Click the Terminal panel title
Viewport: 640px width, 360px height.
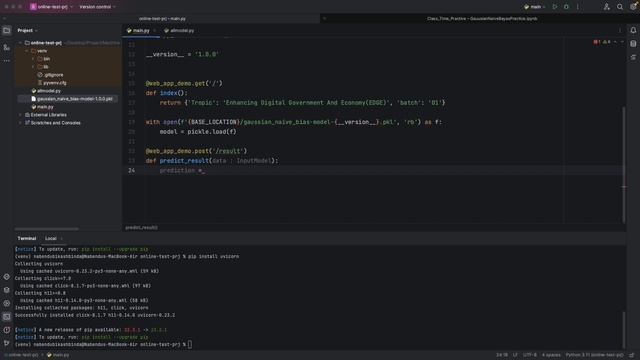[27, 238]
